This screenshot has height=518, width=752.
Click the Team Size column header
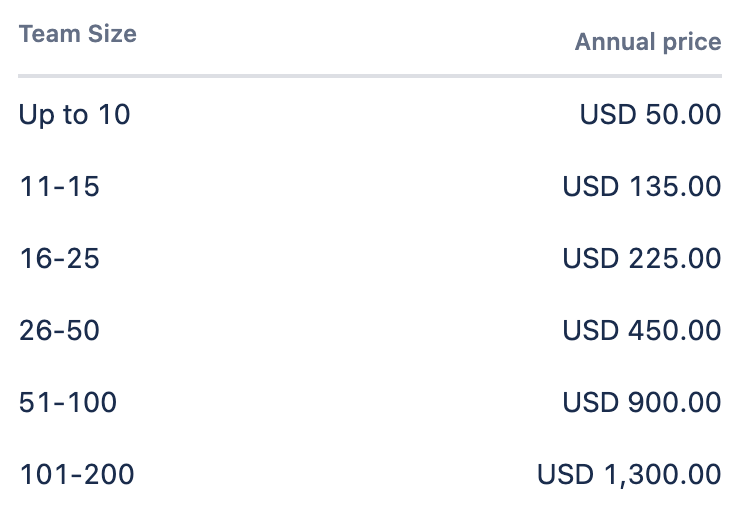click(x=78, y=34)
